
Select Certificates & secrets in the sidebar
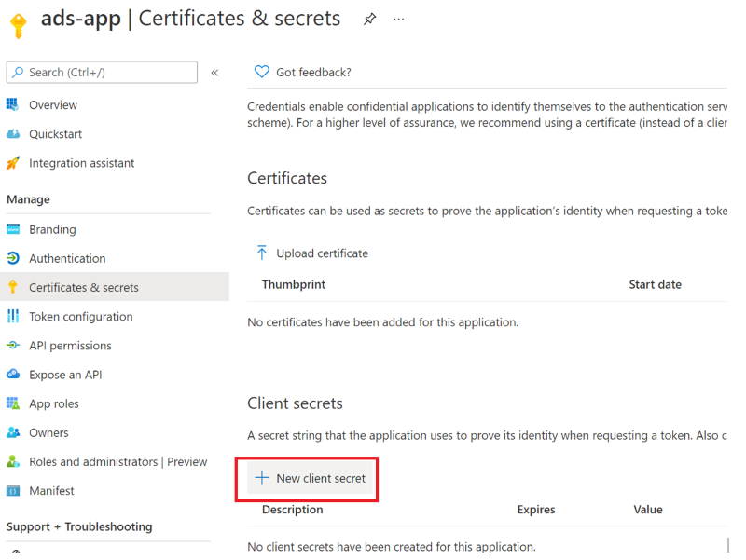115,287
